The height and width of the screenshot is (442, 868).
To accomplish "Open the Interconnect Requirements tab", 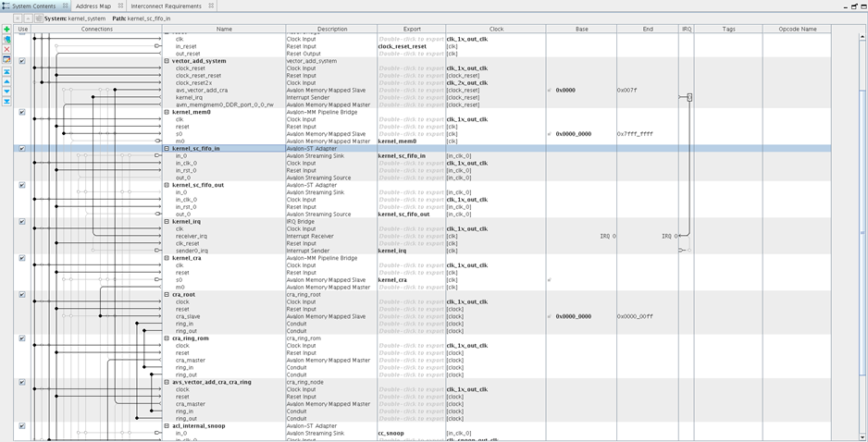I will 166,6.
